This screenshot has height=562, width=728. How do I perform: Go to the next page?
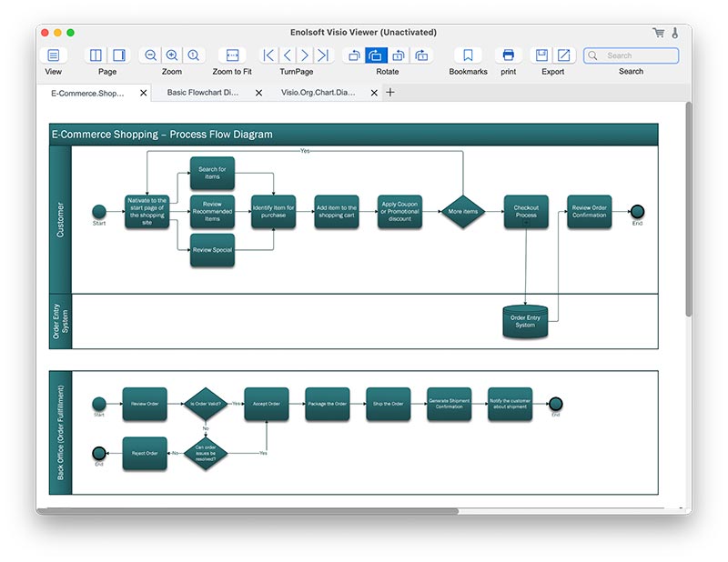pos(306,55)
